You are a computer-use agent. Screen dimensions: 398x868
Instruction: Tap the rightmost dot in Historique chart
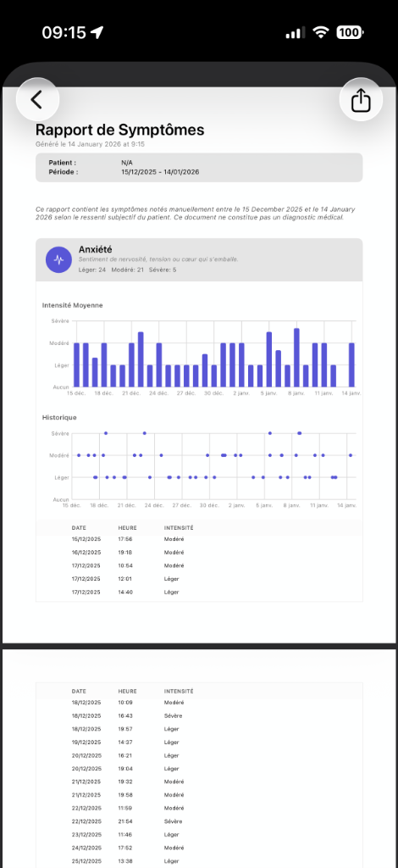click(351, 455)
